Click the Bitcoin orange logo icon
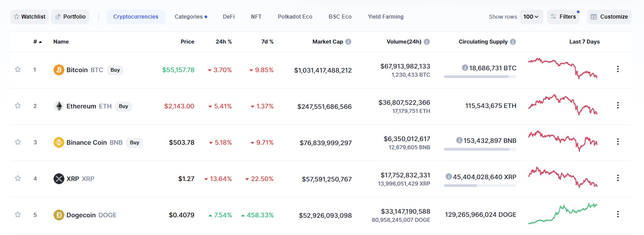The image size is (644, 235). coord(59,70)
